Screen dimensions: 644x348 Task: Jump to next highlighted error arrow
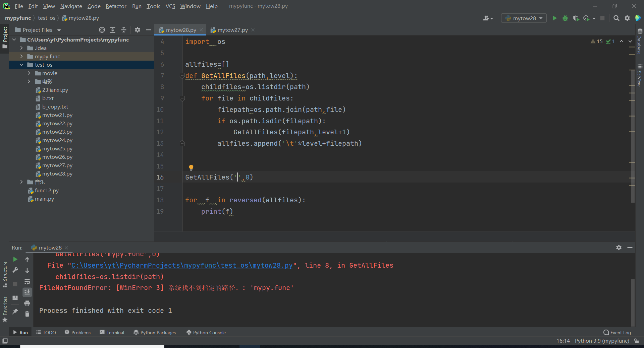[630, 41]
